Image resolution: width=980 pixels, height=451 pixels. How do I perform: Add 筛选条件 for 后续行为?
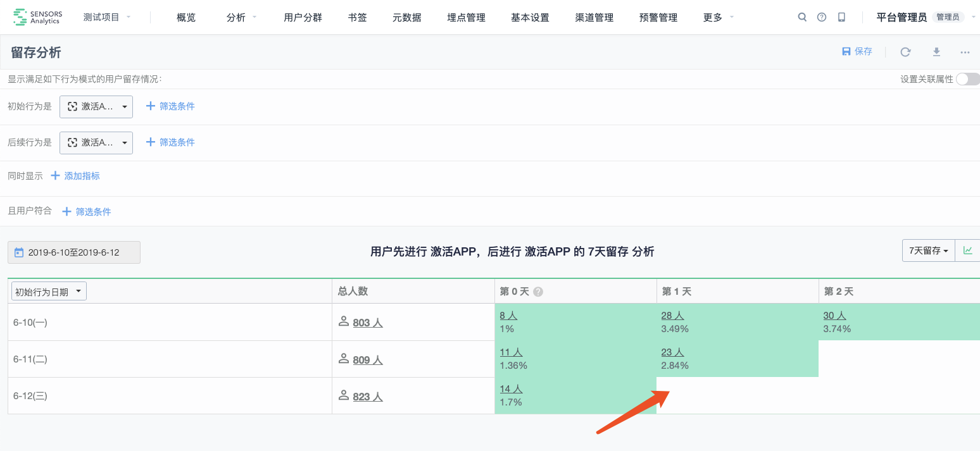[170, 142]
